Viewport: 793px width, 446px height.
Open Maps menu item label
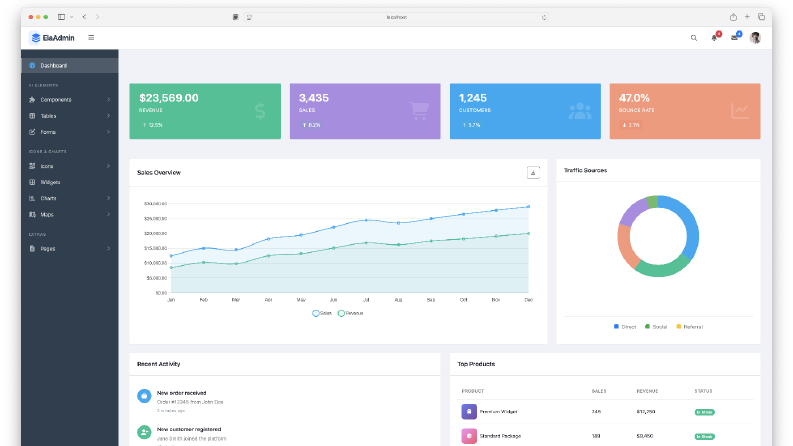[47, 214]
